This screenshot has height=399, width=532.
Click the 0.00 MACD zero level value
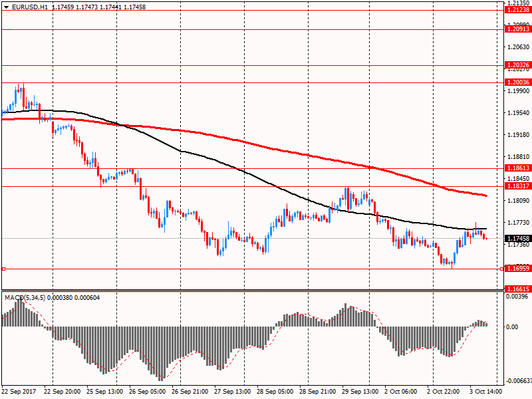[x=512, y=327]
